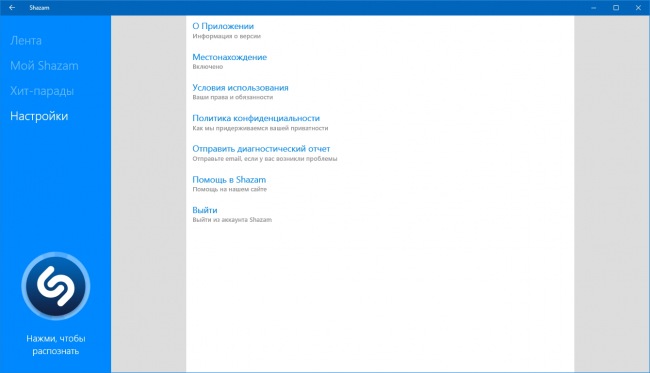The width and height of the screenshot is (650, 373).
Task: Maximize the Shazam window
Action: (x=616, y=7)
